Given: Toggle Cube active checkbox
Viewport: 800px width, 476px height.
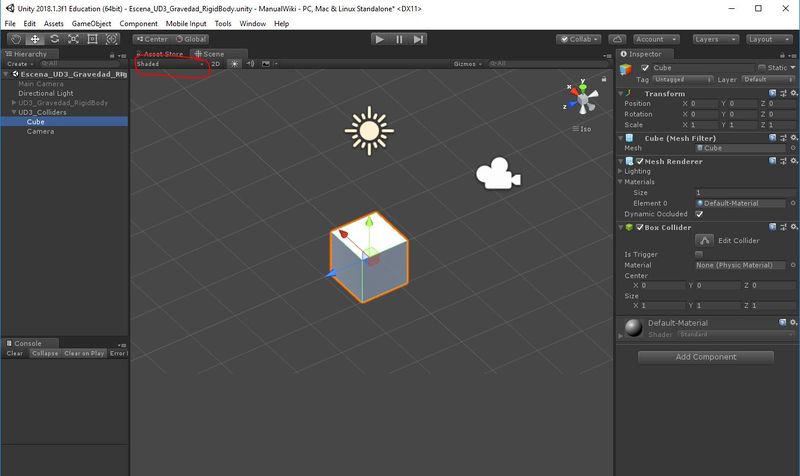Looking at the screenshot, I should pyautogui.click(x=645, y=68).
